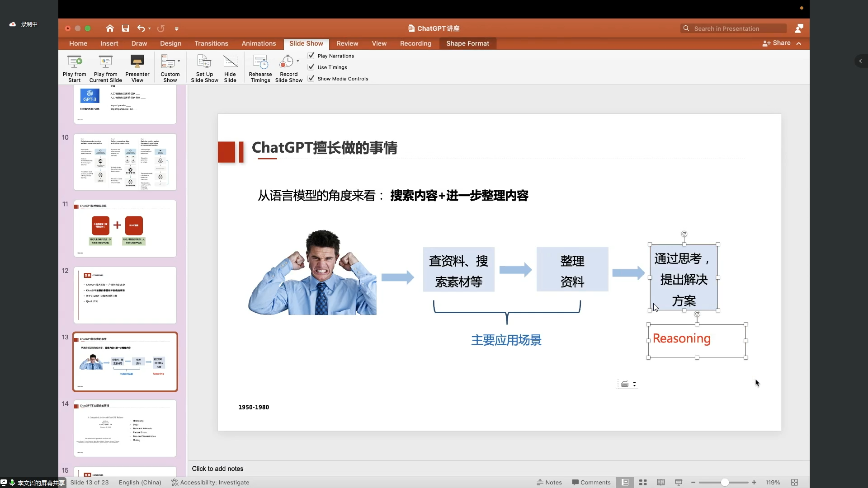Screen dimensions: 868x488
Task: Click the 主要应用场景 label
Action: pos(506,340)
